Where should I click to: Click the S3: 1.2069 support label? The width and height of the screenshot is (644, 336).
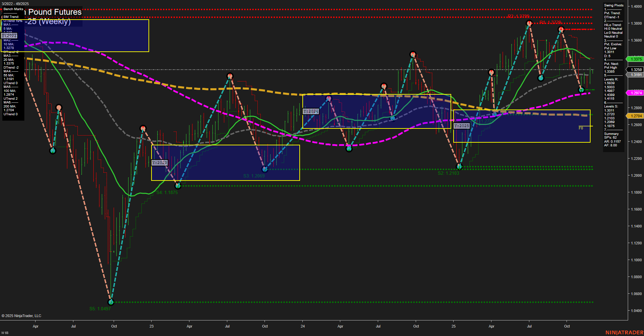point(254,176)
